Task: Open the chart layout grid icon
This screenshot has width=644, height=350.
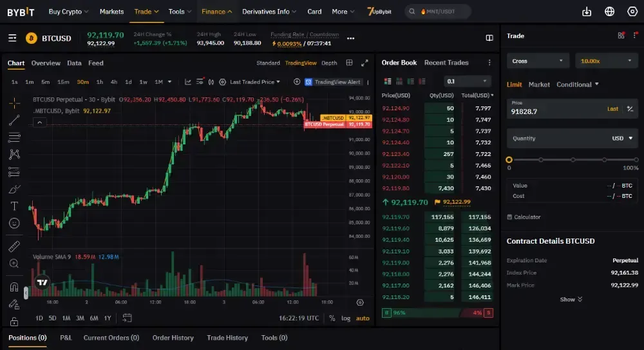Action: (x=350, y=63)
